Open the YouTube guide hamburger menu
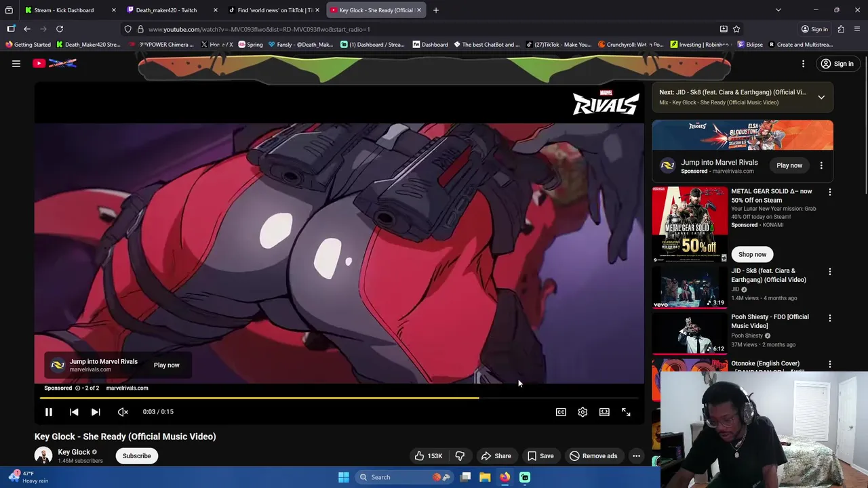Viewport: 868px width, 488px height. coord(16,64)
